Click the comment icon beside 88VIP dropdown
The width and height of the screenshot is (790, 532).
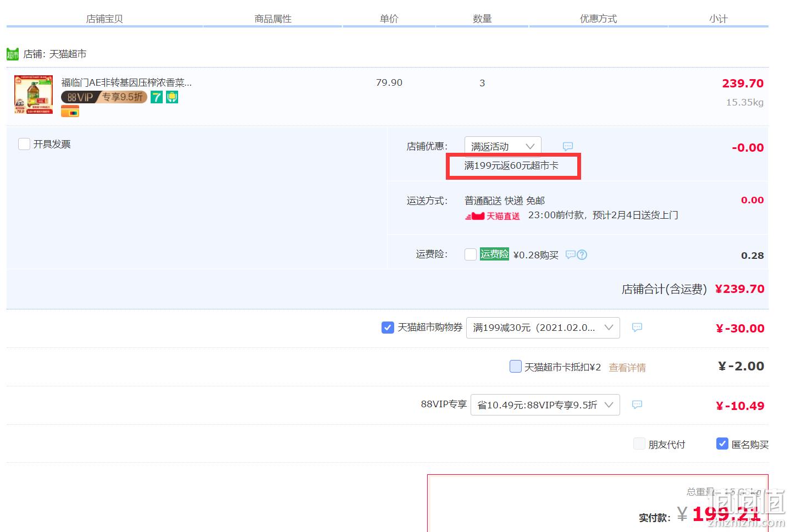[637, 404]
